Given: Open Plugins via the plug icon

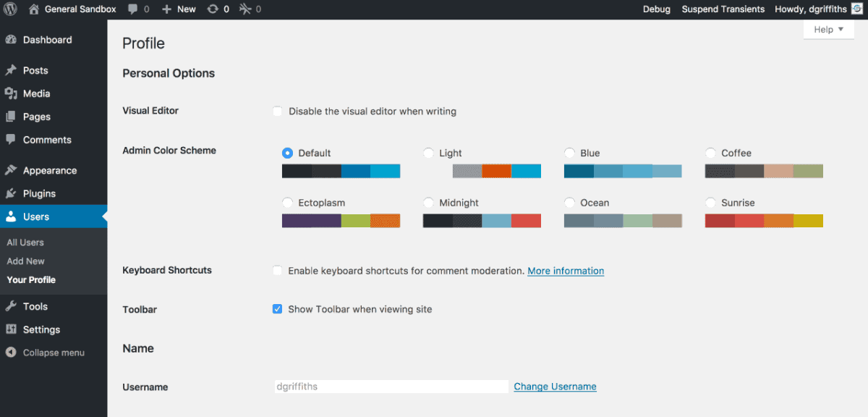Looking at the screenshot, I should pos(11,193).
